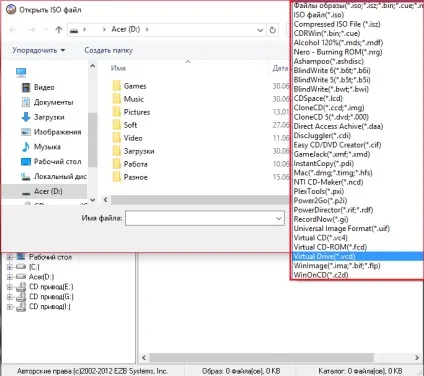Choose highlighted Virtual Drive(*.vcd) filter
Screen dimensions: 424x376
click(x=358, y=256)
